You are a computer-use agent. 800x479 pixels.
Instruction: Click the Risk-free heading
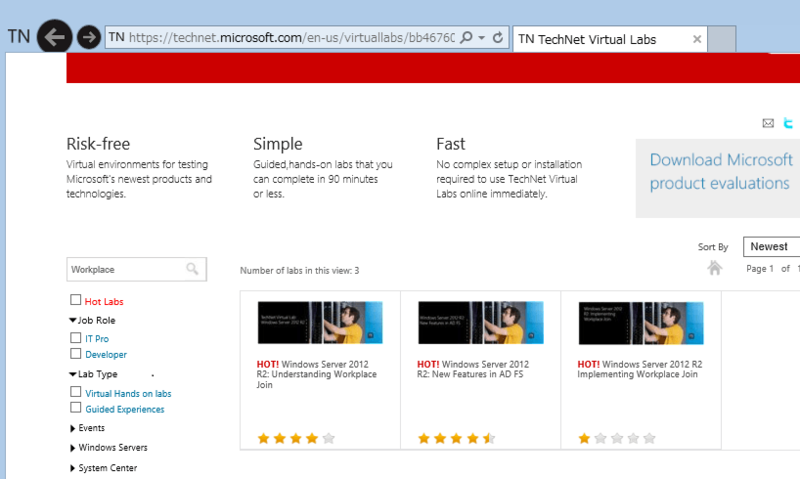click(x=98, y=144)
